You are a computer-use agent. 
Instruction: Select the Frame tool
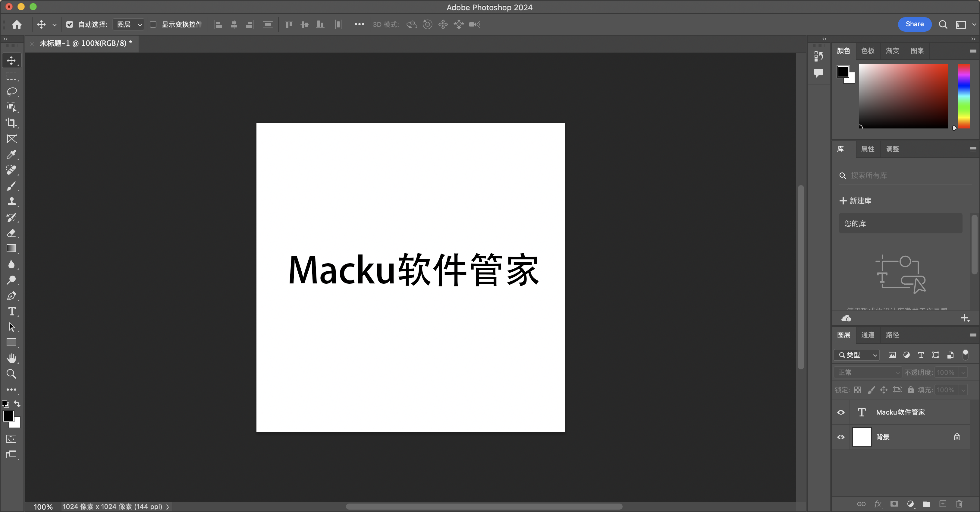click(11, 139)
